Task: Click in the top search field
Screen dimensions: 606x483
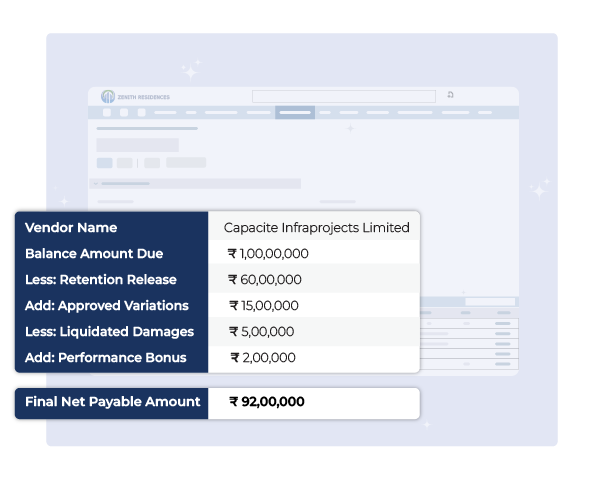Action: pyautogui.click(x=343, y=97)
